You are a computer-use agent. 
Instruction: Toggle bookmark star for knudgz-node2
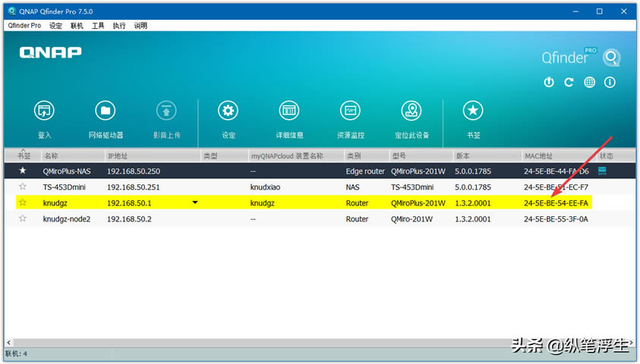pos(23,218)
